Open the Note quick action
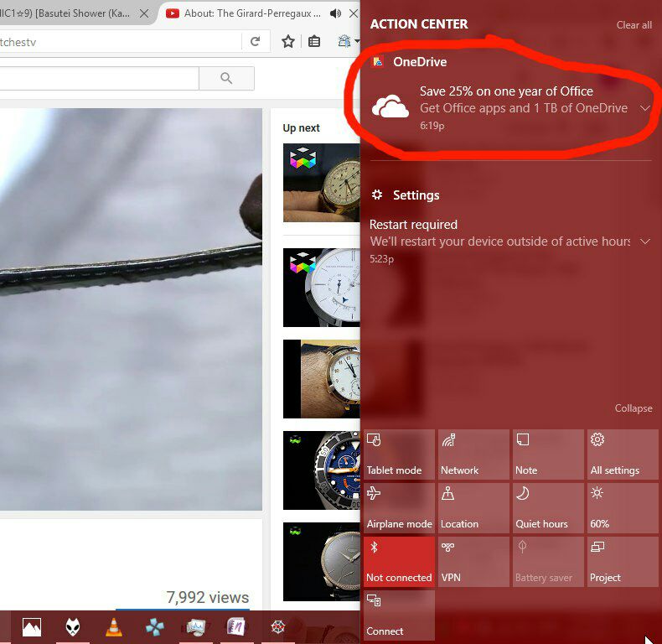Viewport: 662px width, 644px height. pos(548,454)
